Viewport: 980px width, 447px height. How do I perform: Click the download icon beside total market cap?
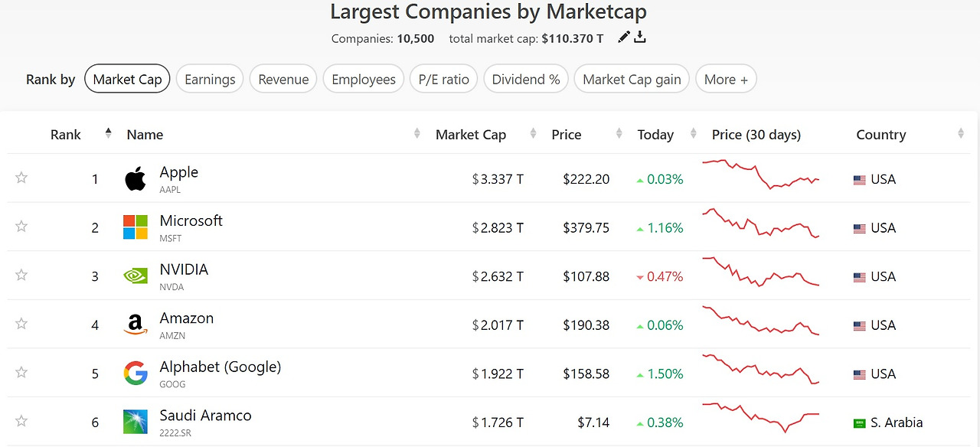pyautogui.click(x=640, y=38)
